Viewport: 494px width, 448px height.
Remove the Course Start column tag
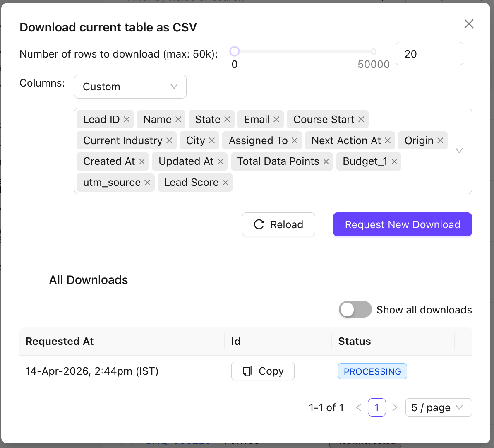point(361,120)
